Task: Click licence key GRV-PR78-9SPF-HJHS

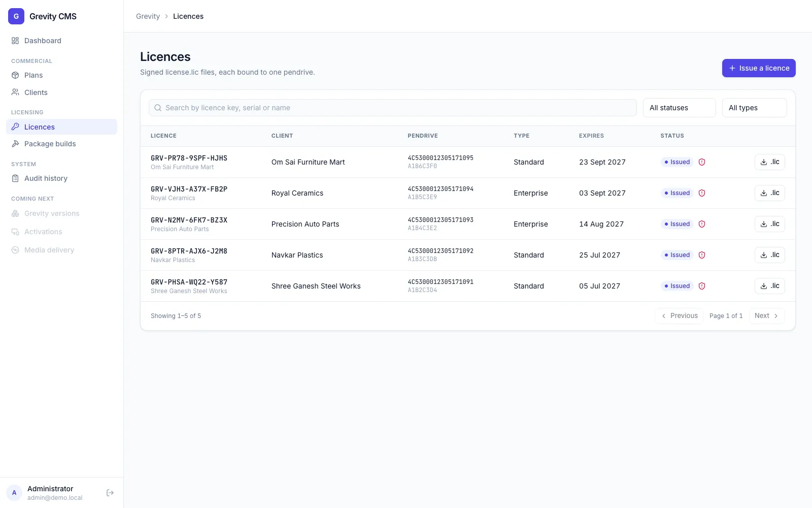Action: (x=189, y=158)
